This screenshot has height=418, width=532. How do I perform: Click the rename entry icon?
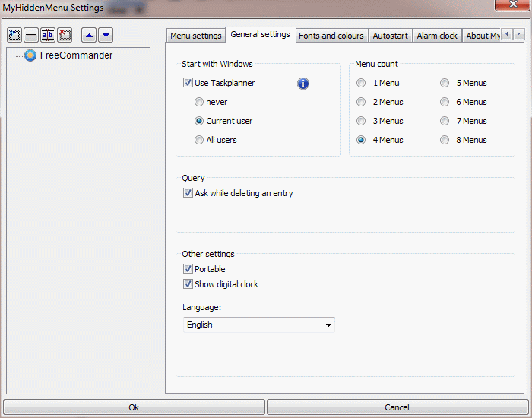48,35
